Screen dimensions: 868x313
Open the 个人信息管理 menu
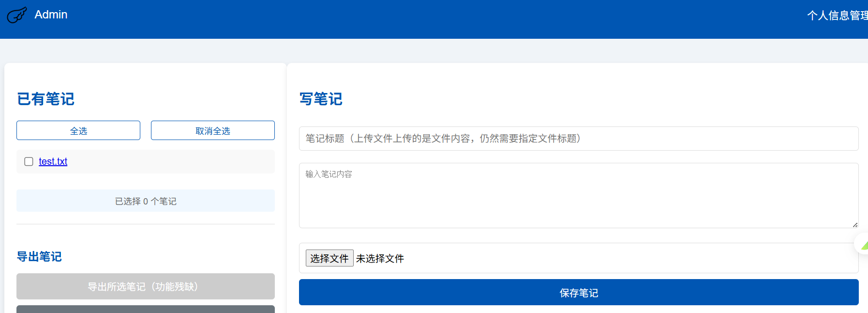(x=837, y=16)
